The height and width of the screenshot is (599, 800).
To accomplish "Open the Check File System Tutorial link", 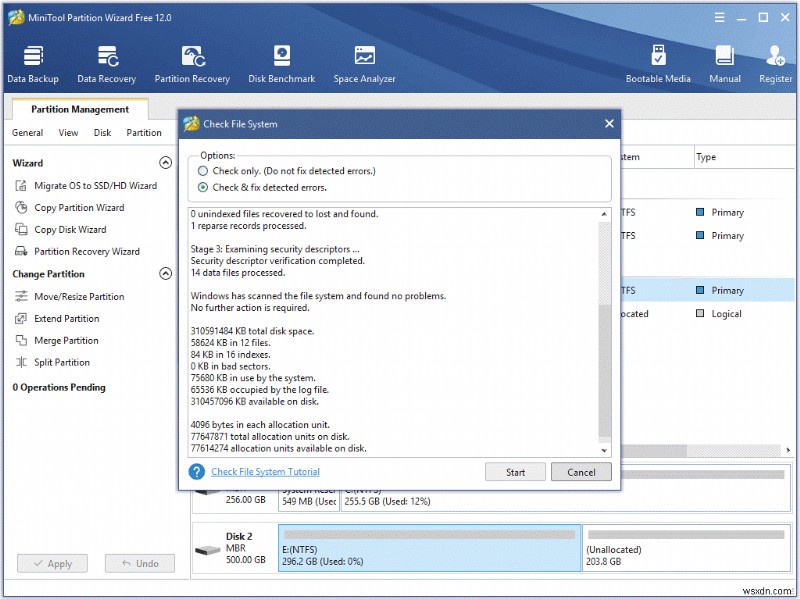I will 265,471.
